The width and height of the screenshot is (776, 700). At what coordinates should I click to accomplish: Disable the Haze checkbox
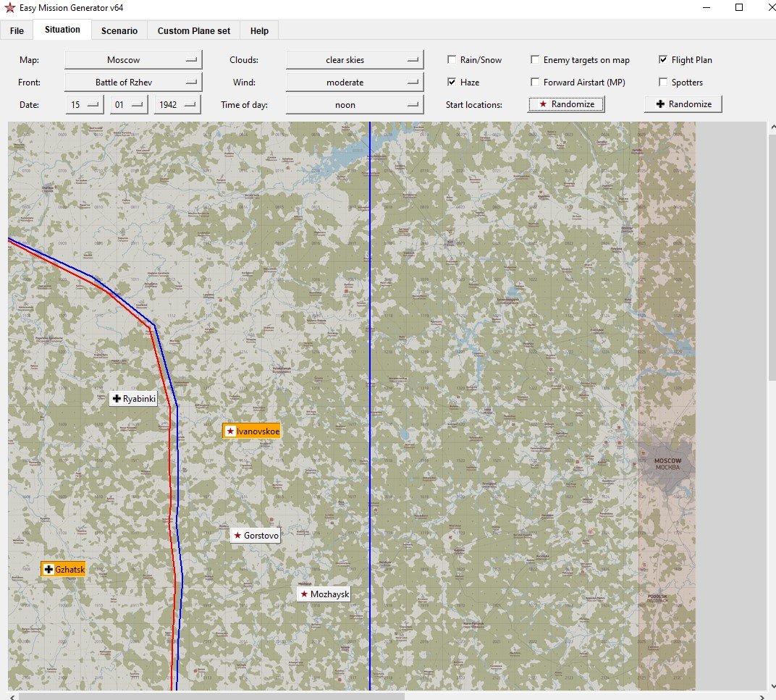coord(452,83)
